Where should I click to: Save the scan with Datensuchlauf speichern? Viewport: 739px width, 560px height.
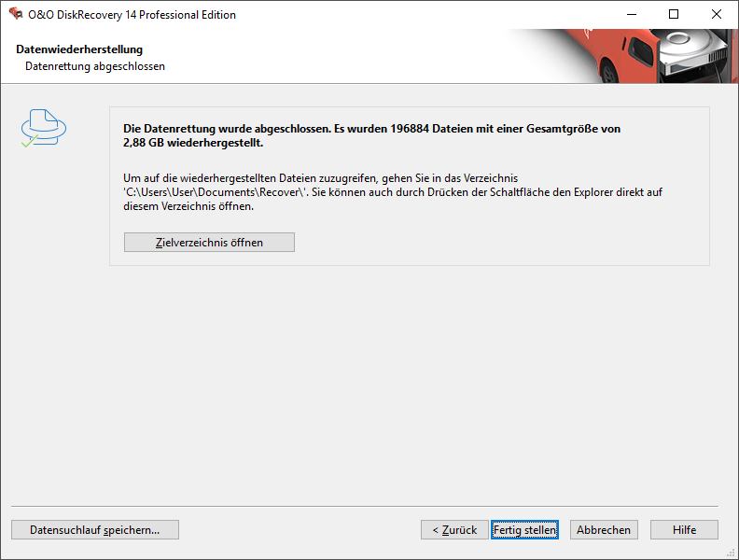[x=95, y=530]
